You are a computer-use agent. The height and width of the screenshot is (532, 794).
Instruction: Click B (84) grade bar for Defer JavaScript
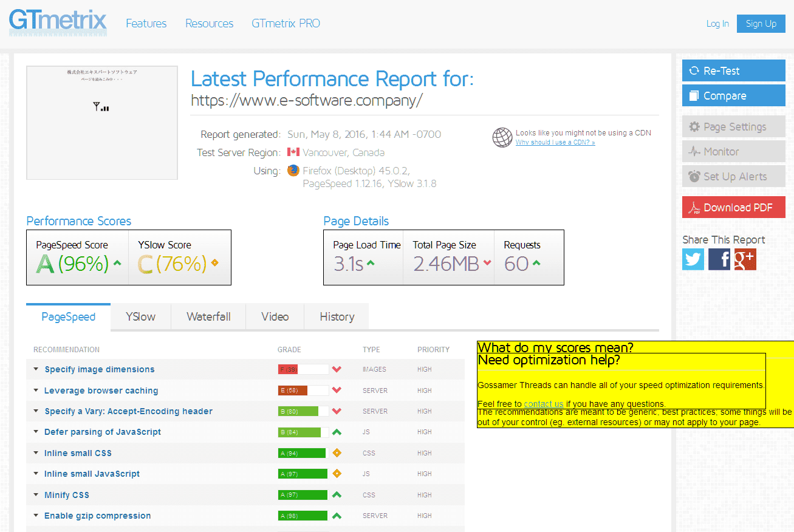tap(303, 432)
